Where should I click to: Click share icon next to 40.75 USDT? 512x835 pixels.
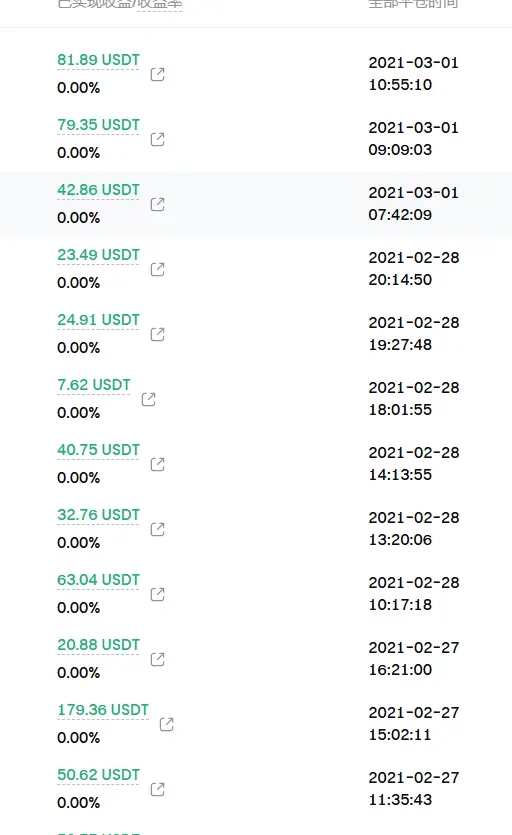click(158, 464)
